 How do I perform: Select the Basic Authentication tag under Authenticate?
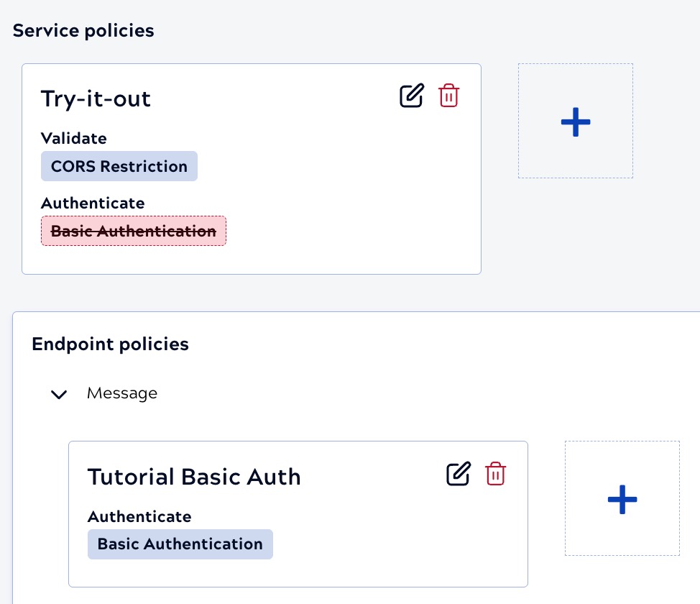[180, 544]
